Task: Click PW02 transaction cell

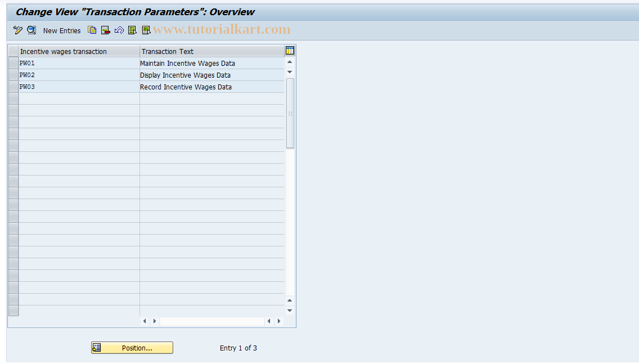Action: click(x=79, y=75)
